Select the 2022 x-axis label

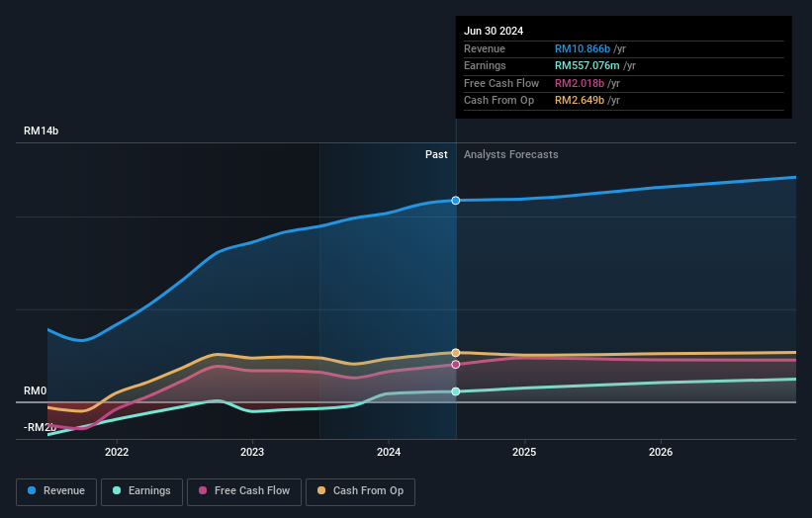pyautogui.click(x=117, y=452)
